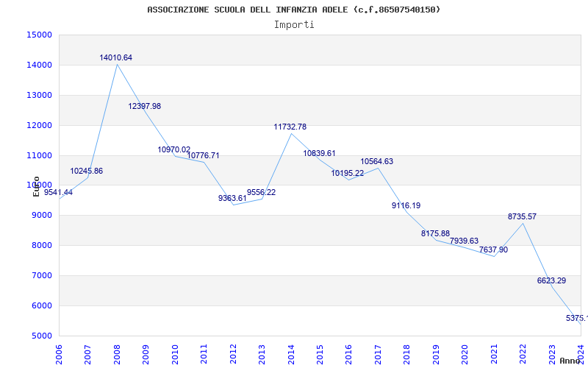Click the 2021 x-axis year label
The height and width of the screenshot is (368, 588).
click(x=494, y=355)
